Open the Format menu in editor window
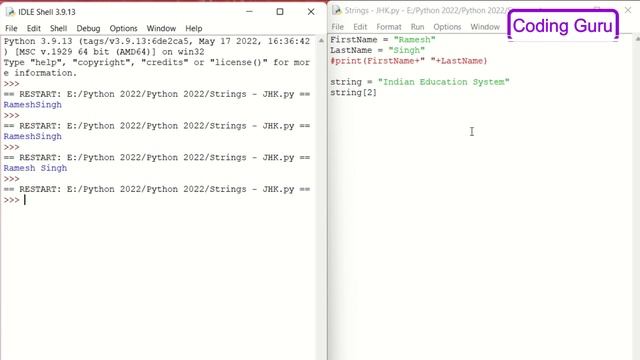 [389, 27]
